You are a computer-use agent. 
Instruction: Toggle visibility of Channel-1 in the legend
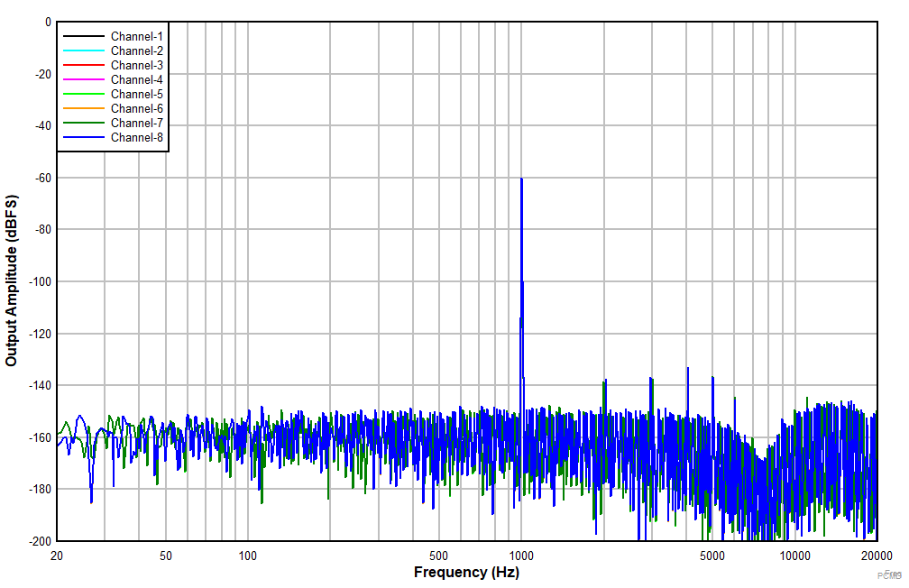(x=135, y=37)
